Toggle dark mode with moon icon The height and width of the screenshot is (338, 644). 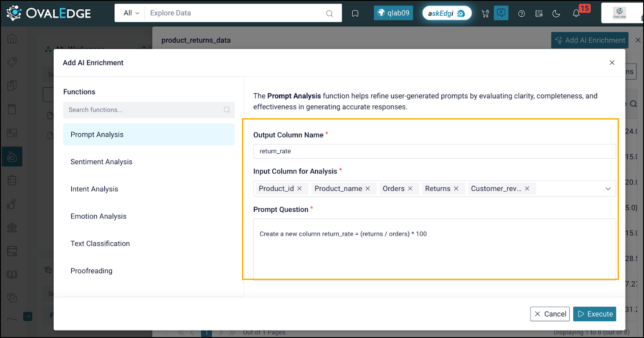556,14
